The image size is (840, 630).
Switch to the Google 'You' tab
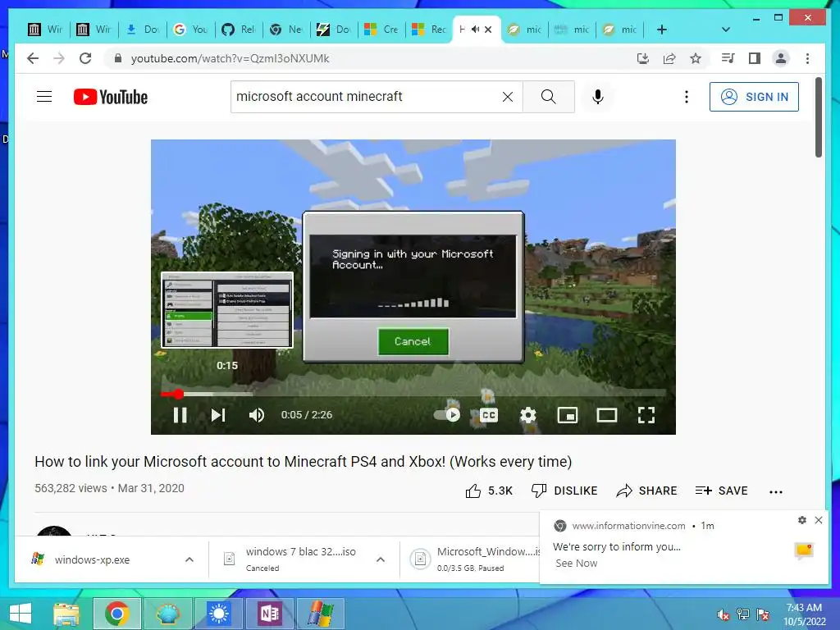pos(190,30)
